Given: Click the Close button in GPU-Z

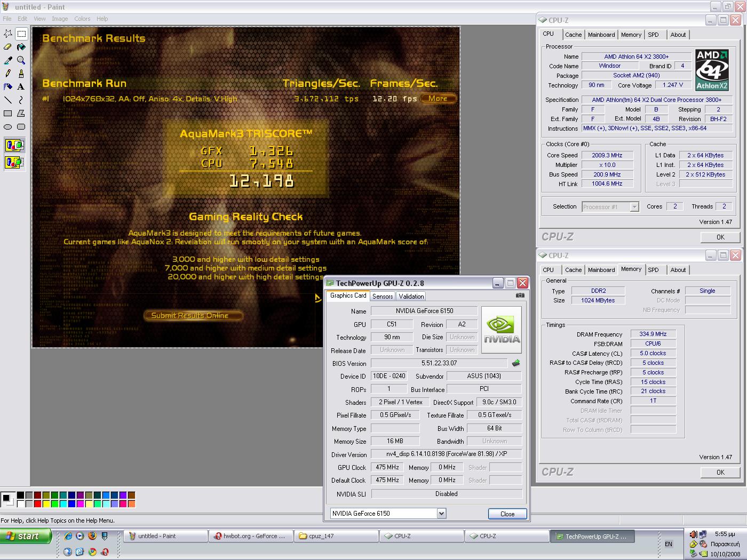Looking at the screenshot, I should click(507, 514).
